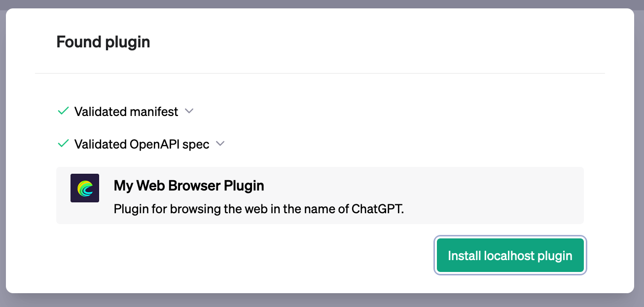Select the circular green logo inside the plugin card
644x307 pixels.
84,188
